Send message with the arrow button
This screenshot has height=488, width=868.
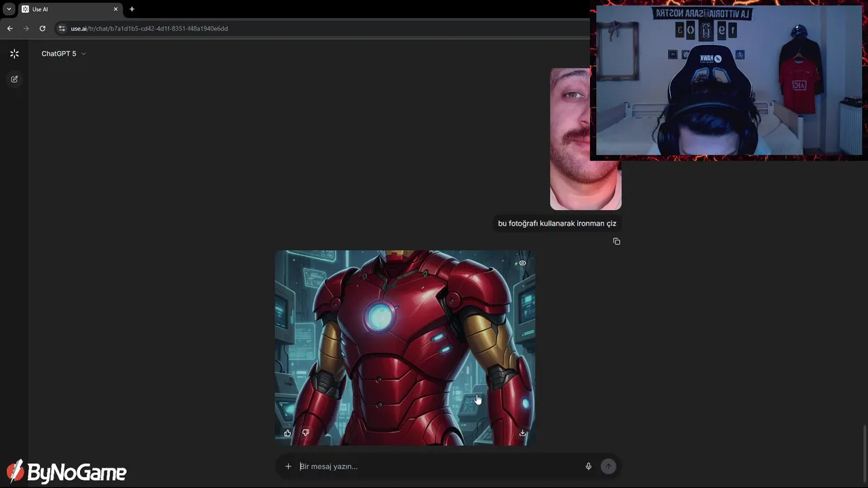pyautogui.click(x=608, y=466)
